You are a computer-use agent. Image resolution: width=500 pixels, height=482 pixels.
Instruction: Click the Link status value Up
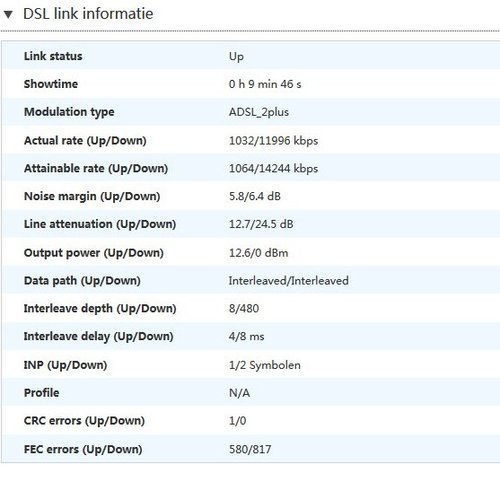click(x=236, y=57)
